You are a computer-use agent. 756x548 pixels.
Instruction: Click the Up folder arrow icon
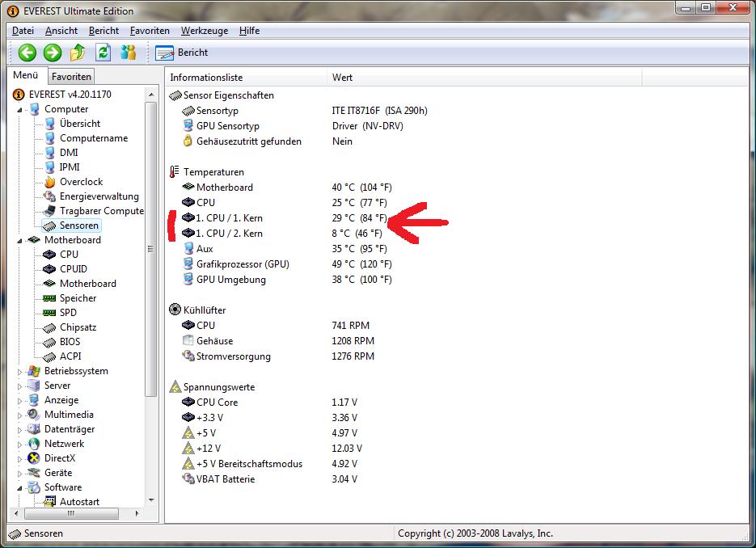[x=78, y=53]
